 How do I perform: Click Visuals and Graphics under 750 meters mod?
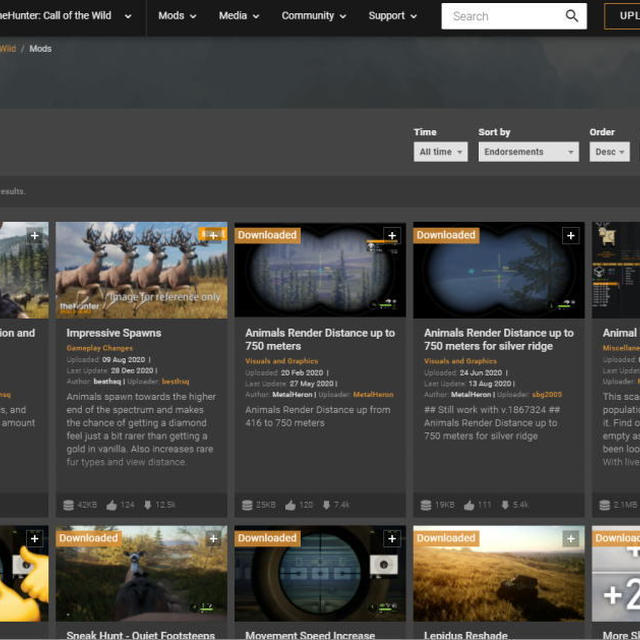click(x=282, y=361)
